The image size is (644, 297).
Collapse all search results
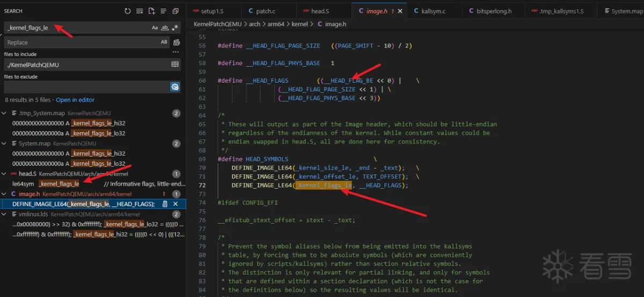175,11
